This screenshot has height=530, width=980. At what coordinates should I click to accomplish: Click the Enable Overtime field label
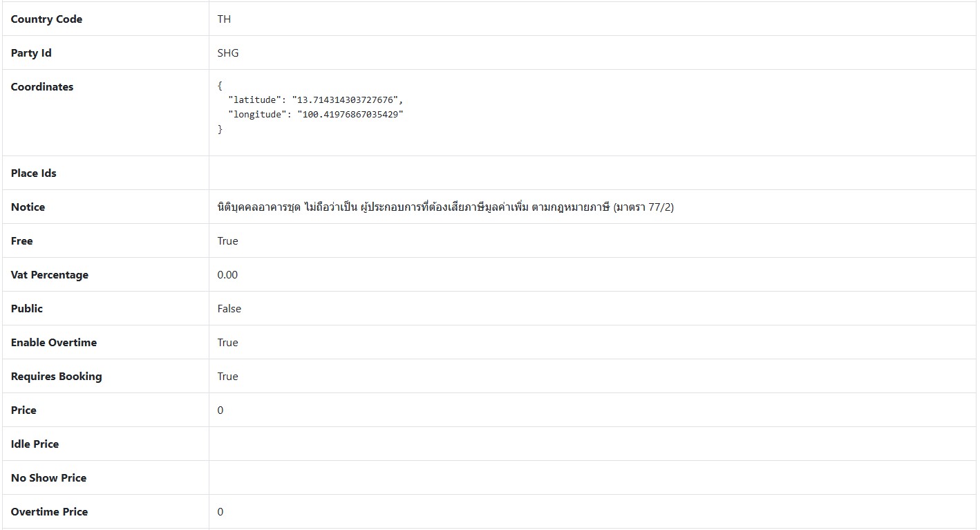pyautogui.click(x=54, y=343)
